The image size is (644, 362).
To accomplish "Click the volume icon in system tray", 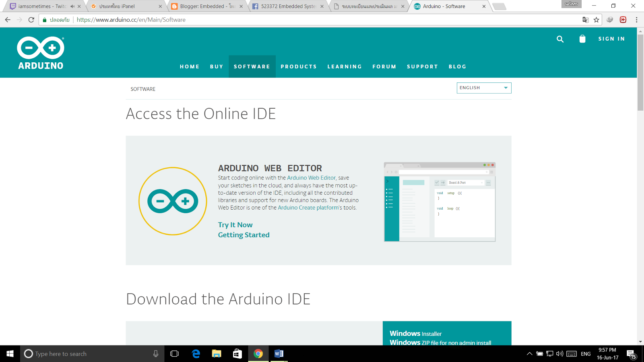I will coord(559,354).
